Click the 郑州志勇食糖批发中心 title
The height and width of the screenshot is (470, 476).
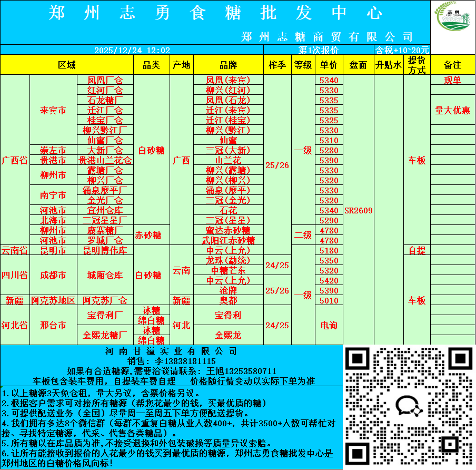pos(215,14)
